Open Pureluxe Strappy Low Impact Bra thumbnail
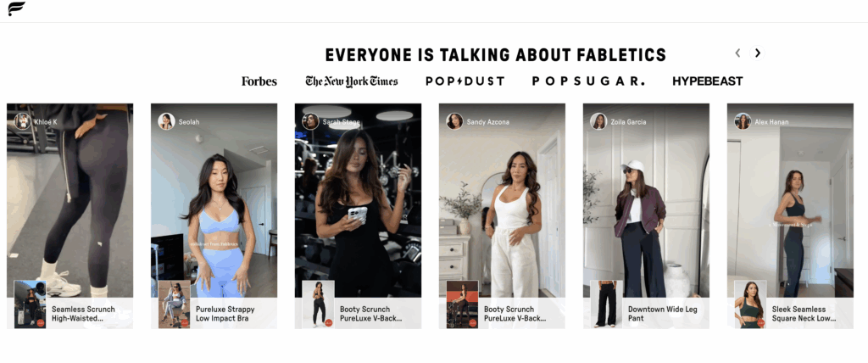The height and width of the screenshot is (363, 868). pyautogui.click(x=174, y=304)
